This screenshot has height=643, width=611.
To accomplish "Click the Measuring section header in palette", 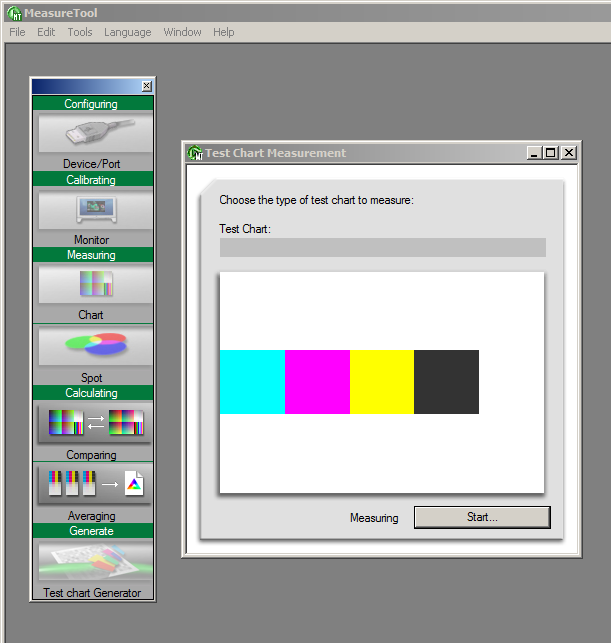I will tap(93, 255).
